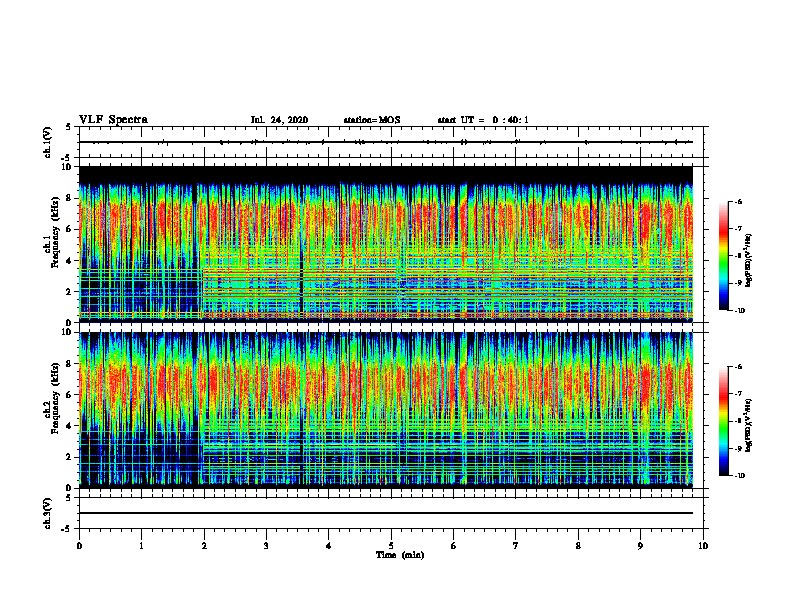This screenshot has width=792, height=612.
Task: Click inside the ch.1 spectrogram panel
Action: click(x=386, y=244)
